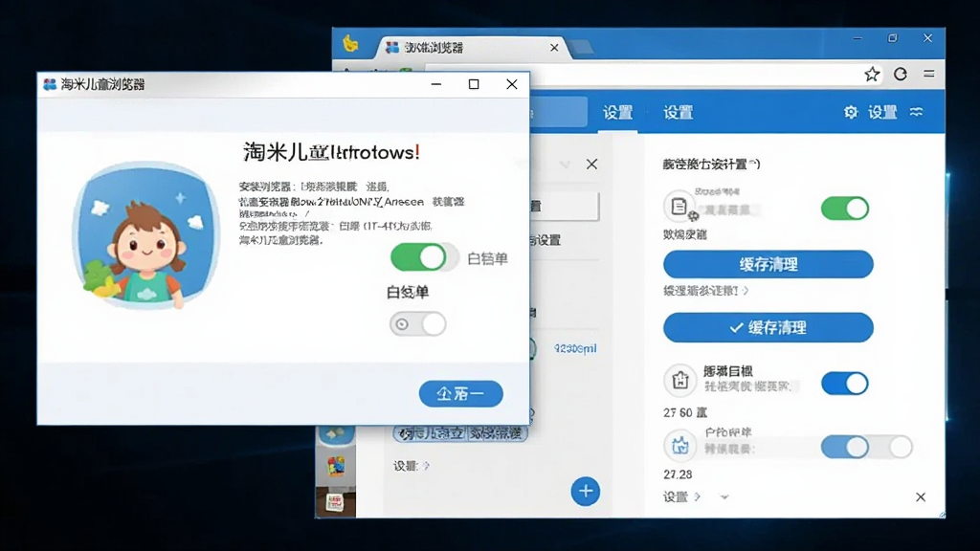Click the 设置 link below 27.28
This screenshot has width=980, height=551.
click(x=675, y=497)
